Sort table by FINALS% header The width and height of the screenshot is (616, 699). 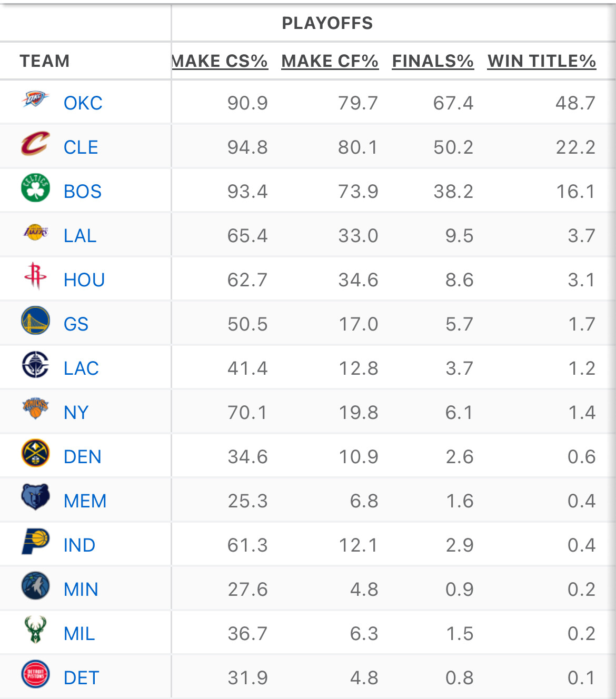[433, 61]
